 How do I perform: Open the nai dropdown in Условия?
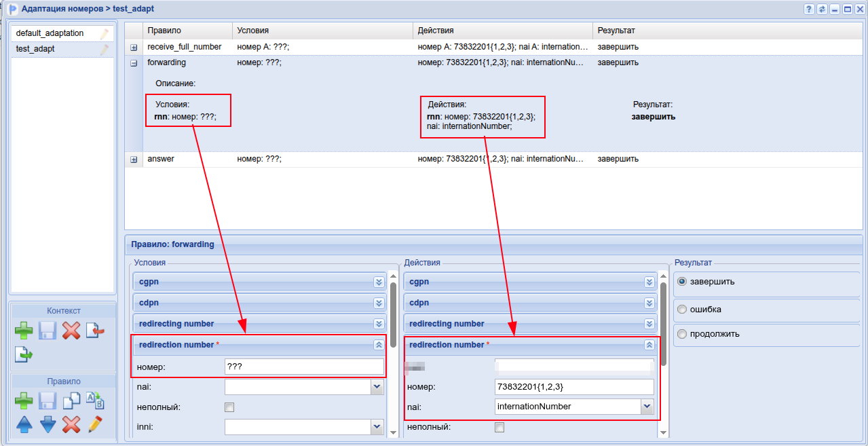(x=377, y=387)
